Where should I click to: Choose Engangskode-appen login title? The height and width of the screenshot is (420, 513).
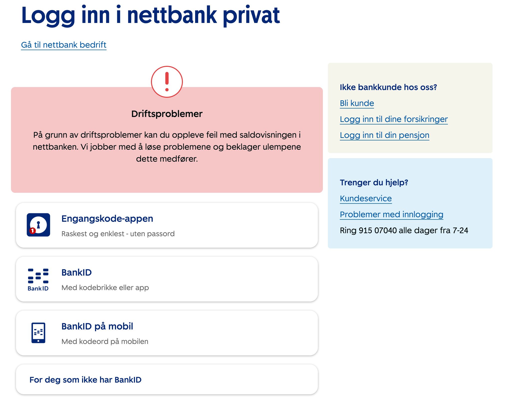(x=107, y=219)
